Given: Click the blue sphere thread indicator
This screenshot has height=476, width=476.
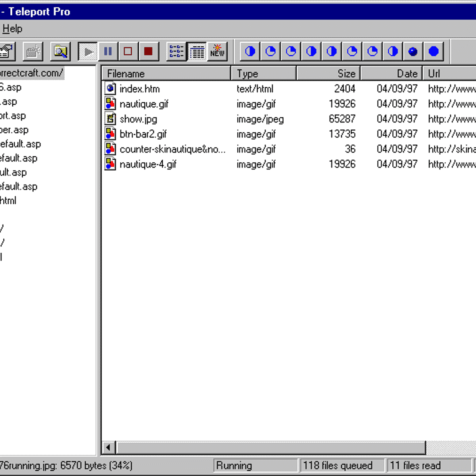Looking at the screenshot, I should click(413, 51).
